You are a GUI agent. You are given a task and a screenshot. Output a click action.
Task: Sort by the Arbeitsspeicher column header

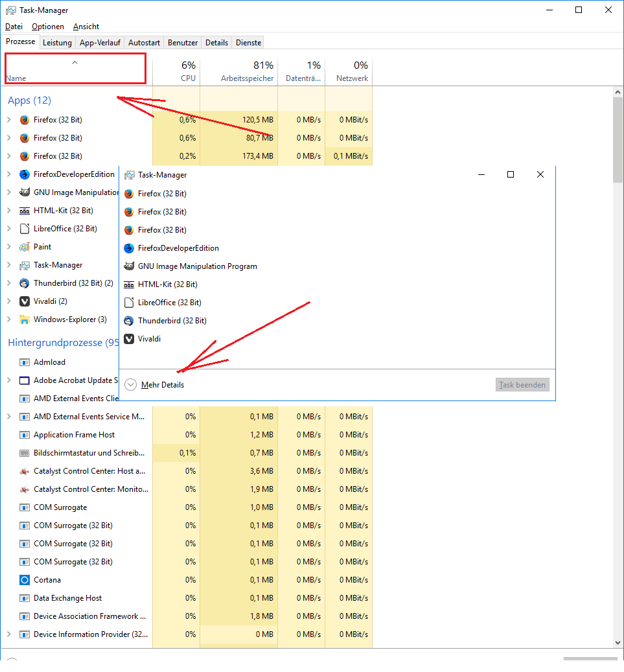coord(238,71)
